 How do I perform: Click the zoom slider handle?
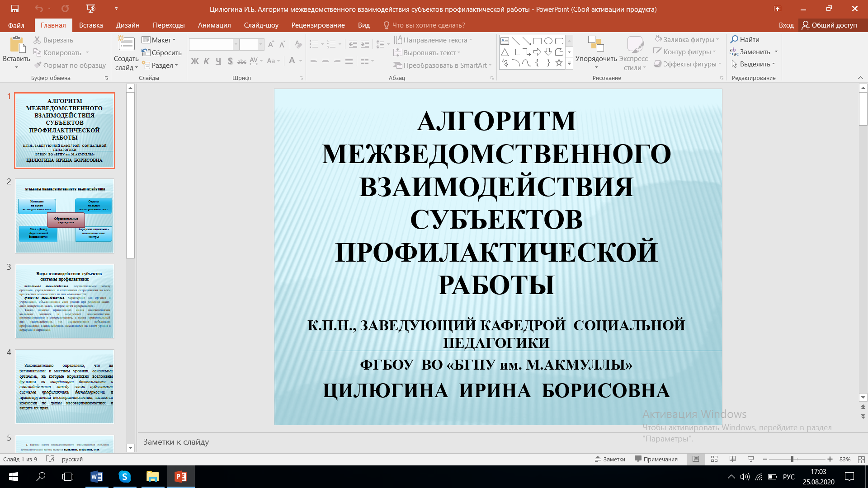pyautogui.click(x=792, y=459)
